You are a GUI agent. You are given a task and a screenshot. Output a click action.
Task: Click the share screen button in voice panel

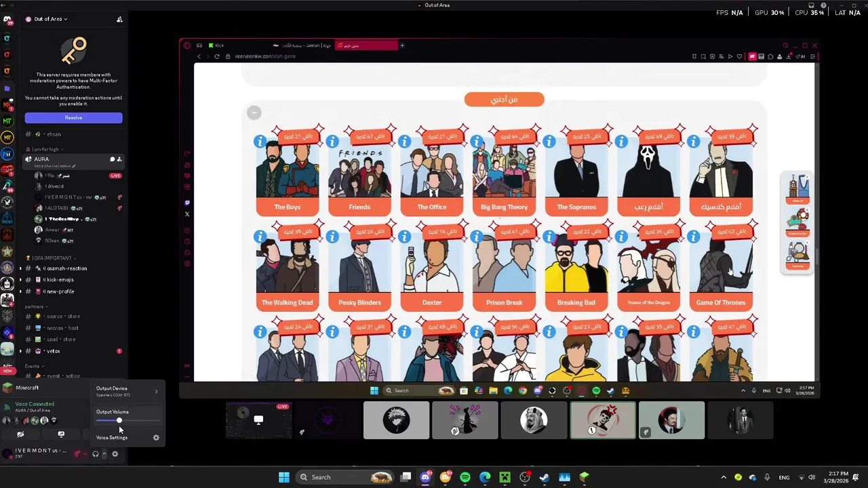point(61,434)
